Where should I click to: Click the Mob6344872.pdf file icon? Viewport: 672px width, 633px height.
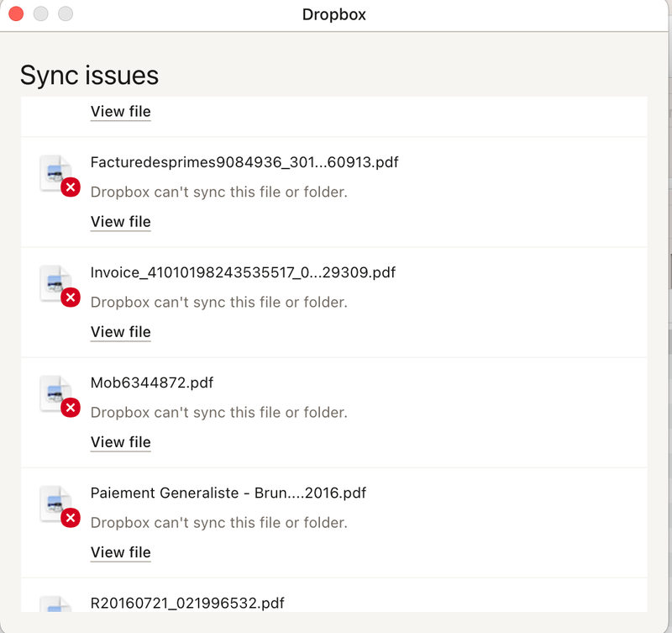click(x=55, y=392)
